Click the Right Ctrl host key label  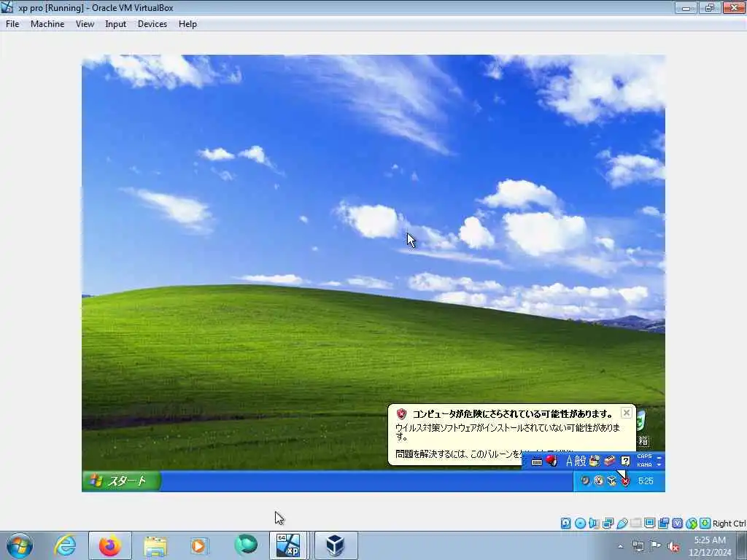pyautogui.click(x=729, y=524)
